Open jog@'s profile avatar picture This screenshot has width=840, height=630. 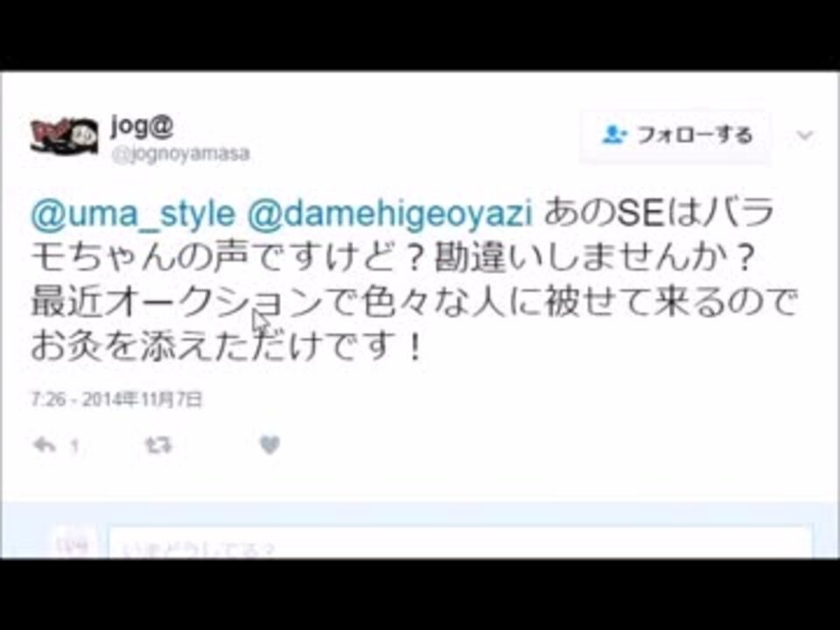pyautogui.click(x=64, y=136)
